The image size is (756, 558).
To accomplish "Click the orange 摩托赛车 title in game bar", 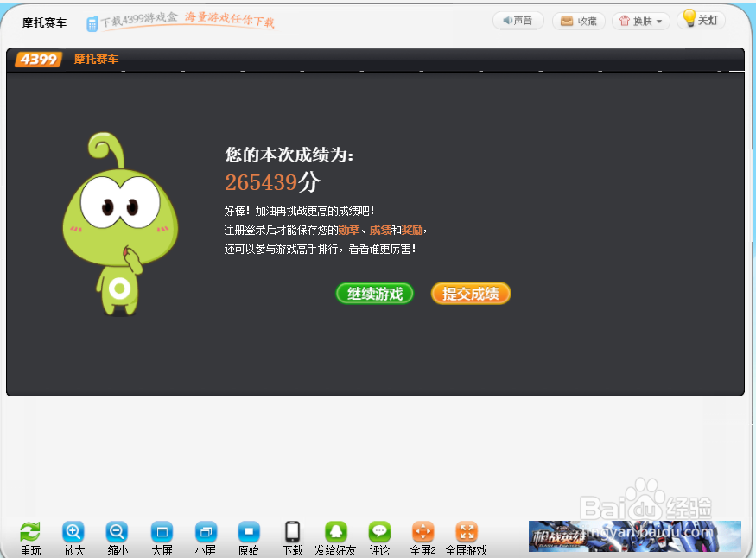I will pyautogui.click(x=96, y=60).
